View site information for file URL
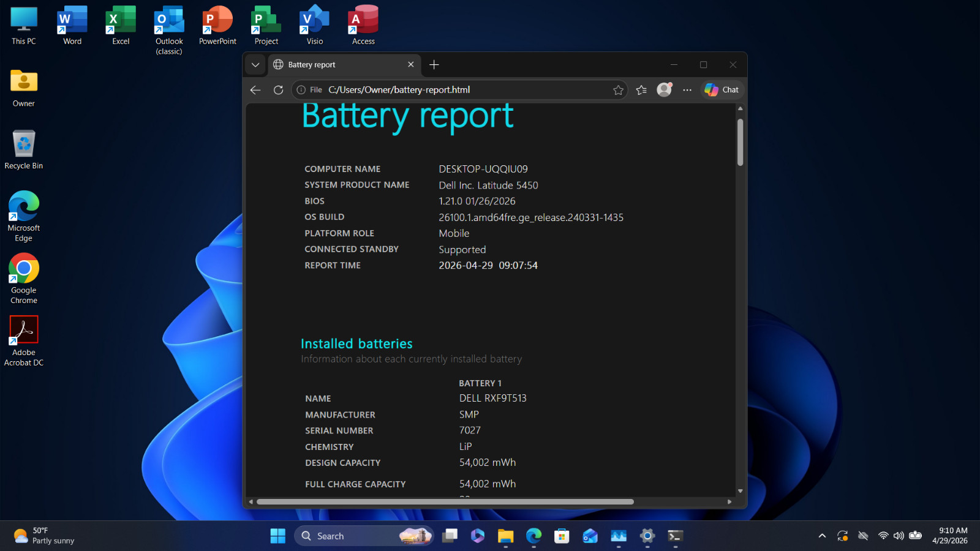 click(x=309, y=90)
